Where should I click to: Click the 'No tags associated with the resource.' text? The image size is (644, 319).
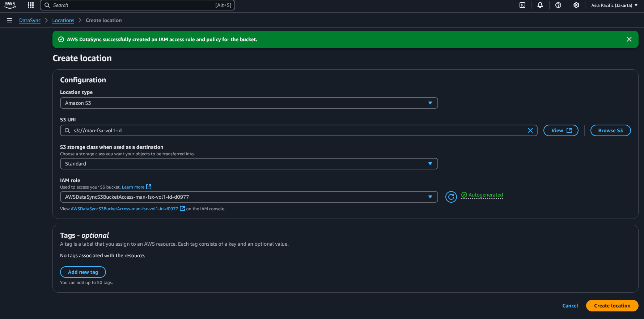102,255
